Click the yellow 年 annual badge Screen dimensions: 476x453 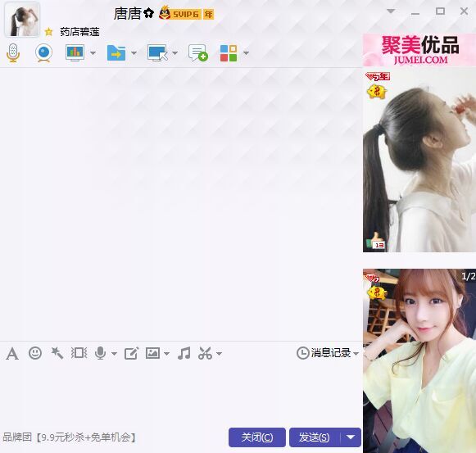tap(208, 14)
